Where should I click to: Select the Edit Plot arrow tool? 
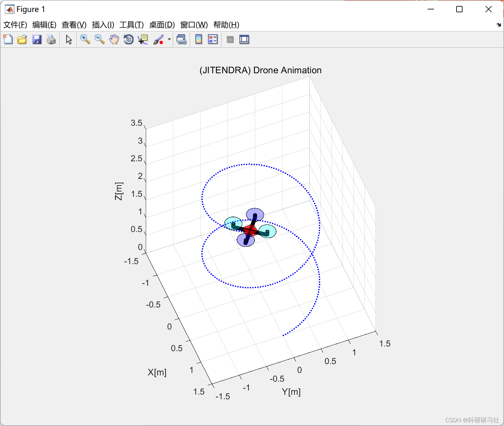pyautogui.click(x=69, y=40)
